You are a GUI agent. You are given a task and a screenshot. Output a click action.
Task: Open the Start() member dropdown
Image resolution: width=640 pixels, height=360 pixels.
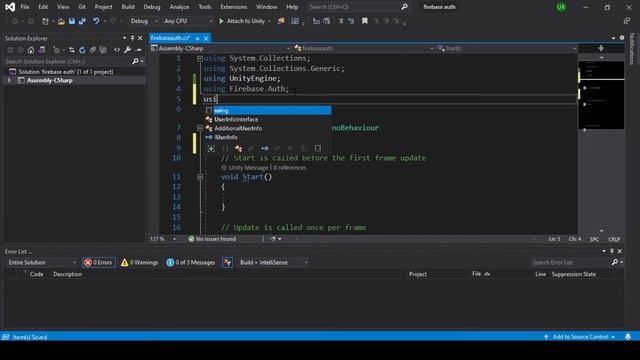pyautogui.click(x=507, y=49)
